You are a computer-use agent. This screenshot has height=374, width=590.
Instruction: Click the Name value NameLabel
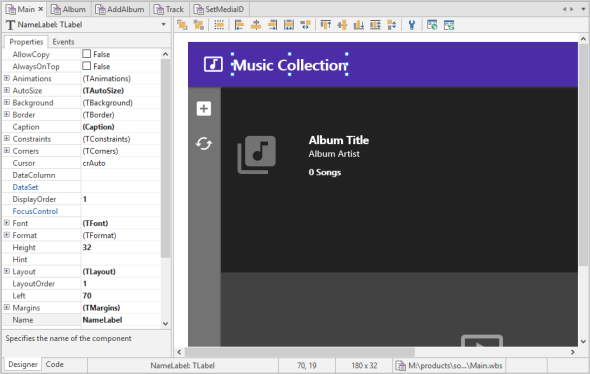point(120,320)
